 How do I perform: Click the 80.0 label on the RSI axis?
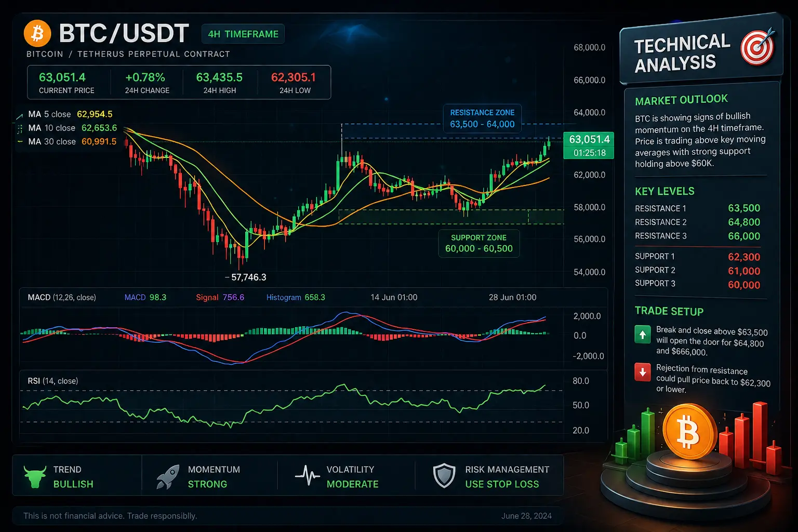[x=581, y=381]
